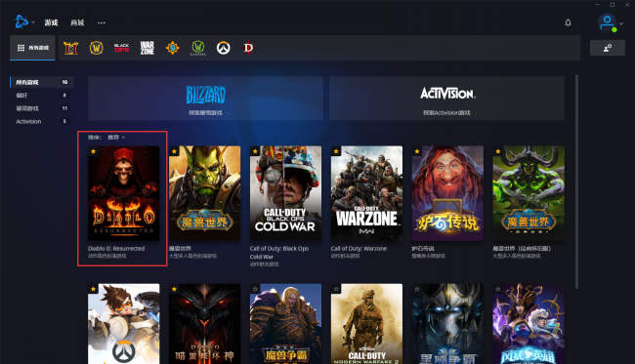Toggle favorite star on 魔兽世界 Classic card
Viewport: 635px width, 364px height.
(498, 151)
